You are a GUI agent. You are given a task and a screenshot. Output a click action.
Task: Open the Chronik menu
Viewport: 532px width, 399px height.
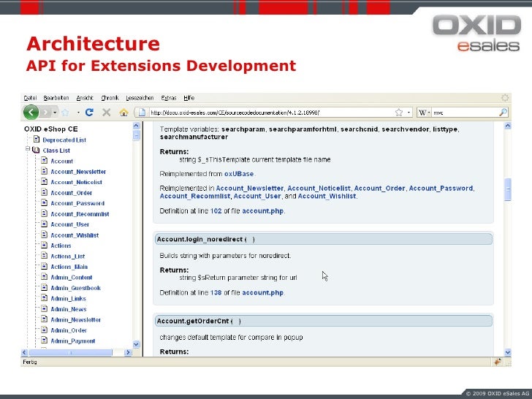point(110,98)
